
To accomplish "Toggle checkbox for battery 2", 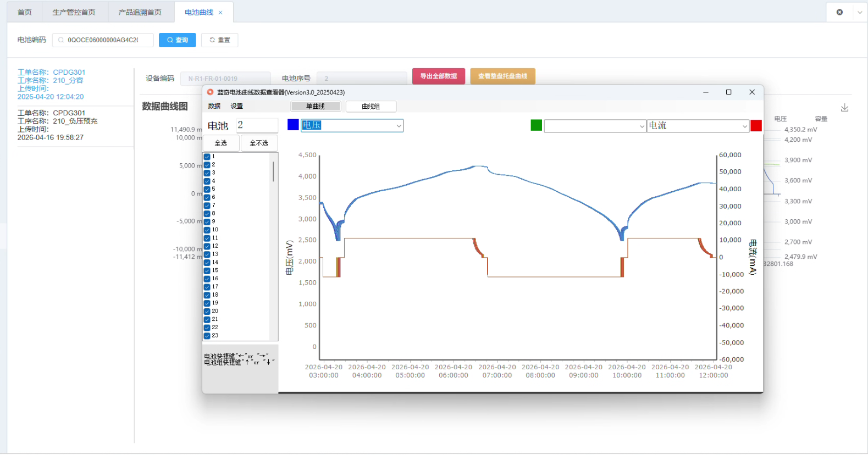I will tap(207, 165).
